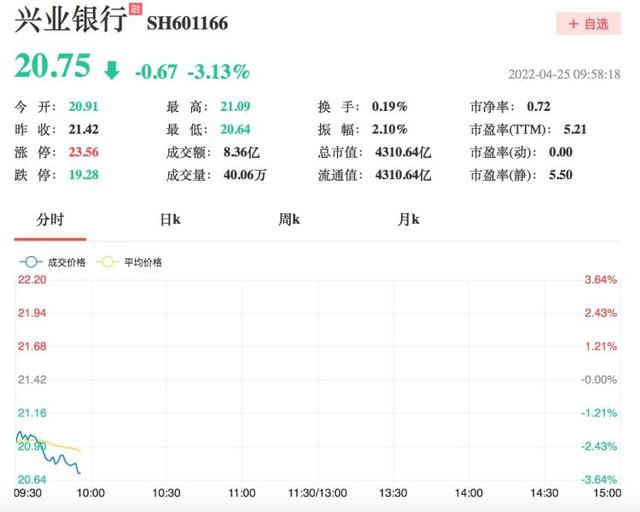Click the 昨收 value 21.42
The height and width of the screenshot is (512, 640).
pos(84,129)
